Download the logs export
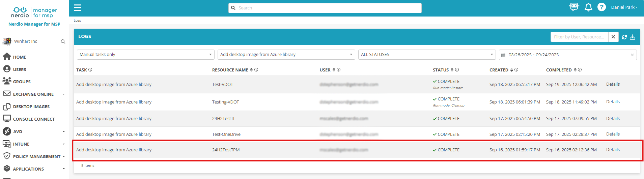Image resolution: width=644 pixels, height=179 pixels. tap(633, 37)
